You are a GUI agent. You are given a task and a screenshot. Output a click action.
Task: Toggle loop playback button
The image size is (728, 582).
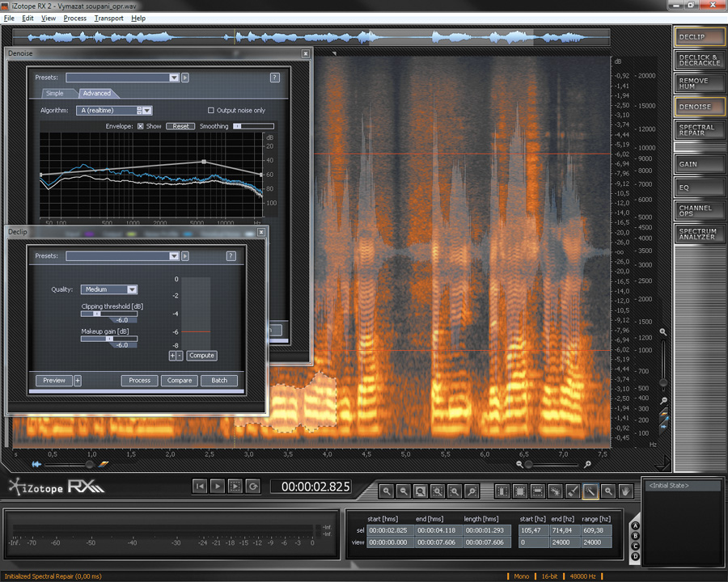(x=253, y=487)
